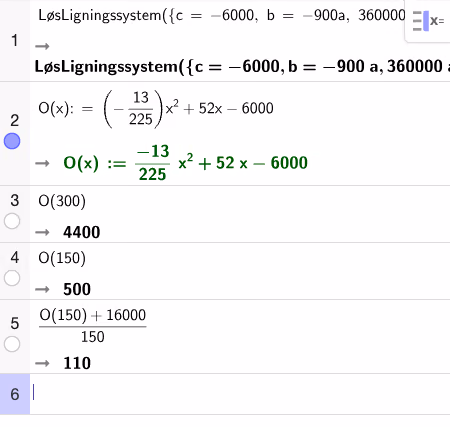Click the result 500
450x427 pixels.
77,289
